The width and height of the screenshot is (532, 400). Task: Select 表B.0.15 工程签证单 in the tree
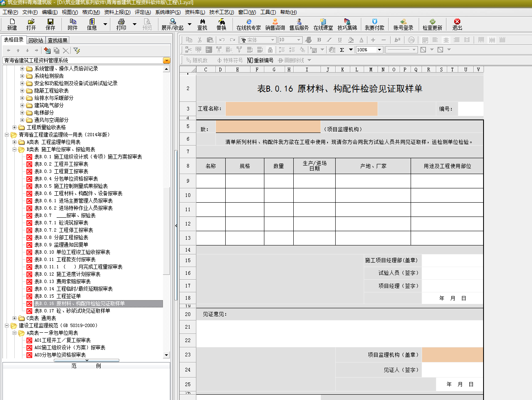(57, 296)
